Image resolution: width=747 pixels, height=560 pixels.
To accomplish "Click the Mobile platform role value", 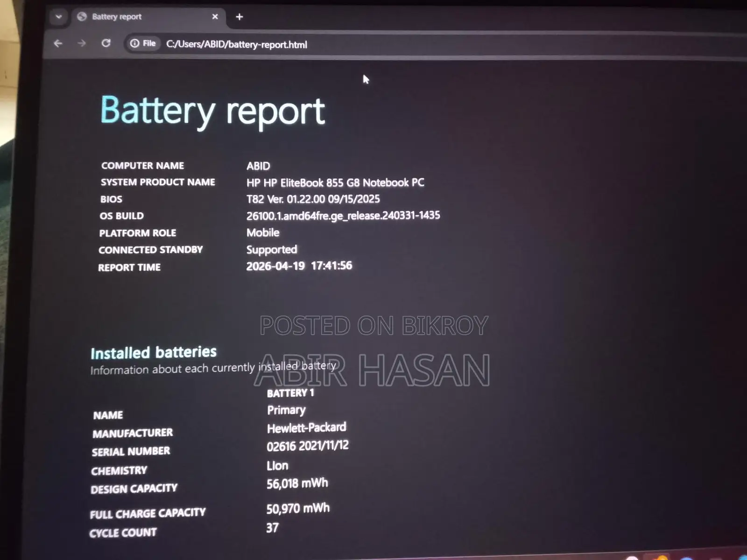I will [263, 232].
